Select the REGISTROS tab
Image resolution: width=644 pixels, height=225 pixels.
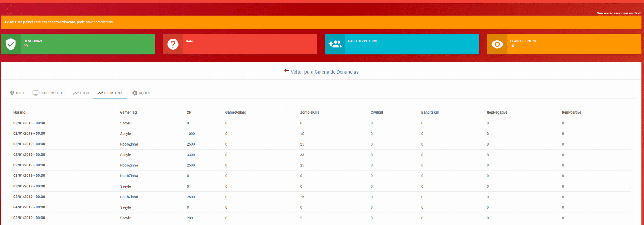click(110, 93)
